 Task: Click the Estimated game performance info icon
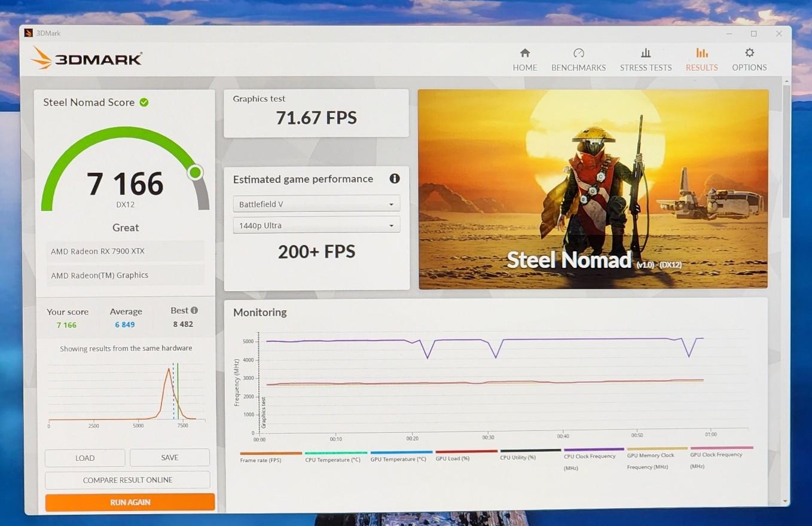click(x=395, y=178)
